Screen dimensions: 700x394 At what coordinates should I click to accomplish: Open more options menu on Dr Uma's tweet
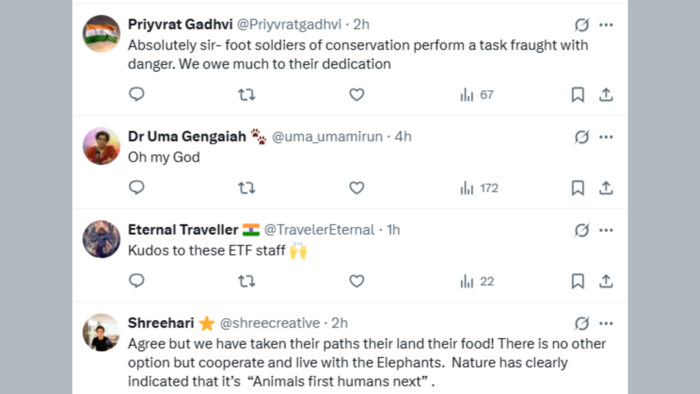606,137
